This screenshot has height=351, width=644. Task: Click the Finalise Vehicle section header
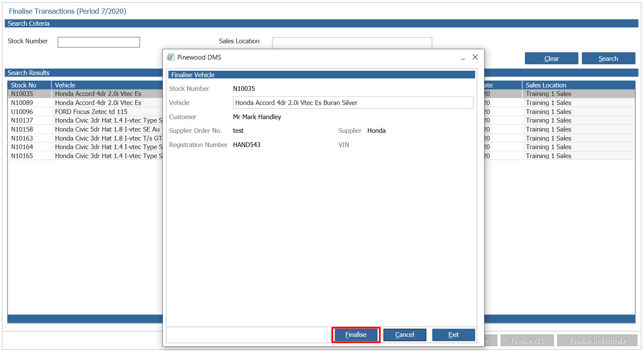tap(321, 75)
